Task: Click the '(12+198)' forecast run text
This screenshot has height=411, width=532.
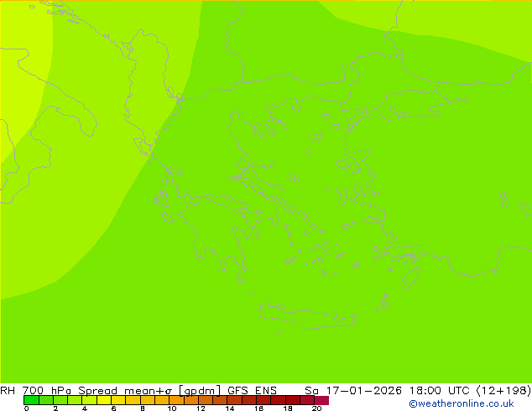Action: (x=503, y=391)
